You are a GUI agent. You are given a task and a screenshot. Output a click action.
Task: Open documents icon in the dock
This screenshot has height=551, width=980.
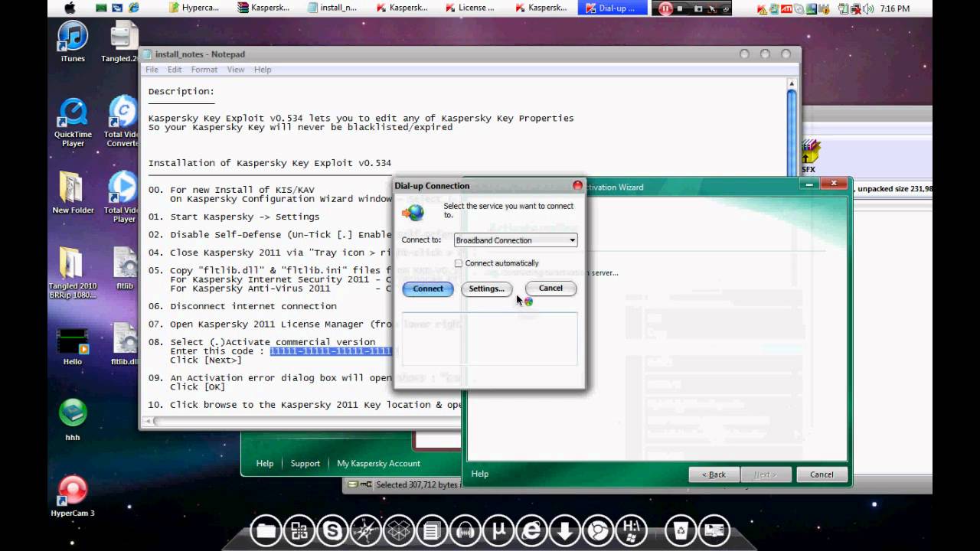tap(432, 530)
